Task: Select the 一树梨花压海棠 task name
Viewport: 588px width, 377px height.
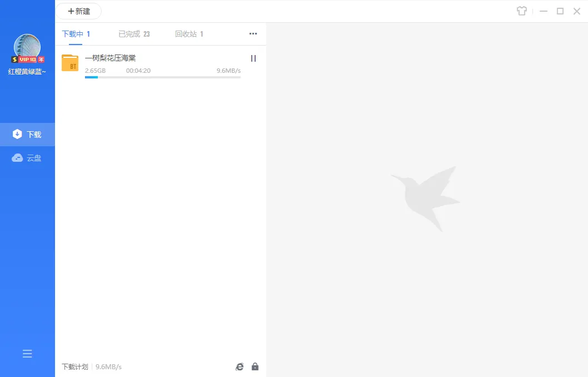Action: (x=110, y=58)
